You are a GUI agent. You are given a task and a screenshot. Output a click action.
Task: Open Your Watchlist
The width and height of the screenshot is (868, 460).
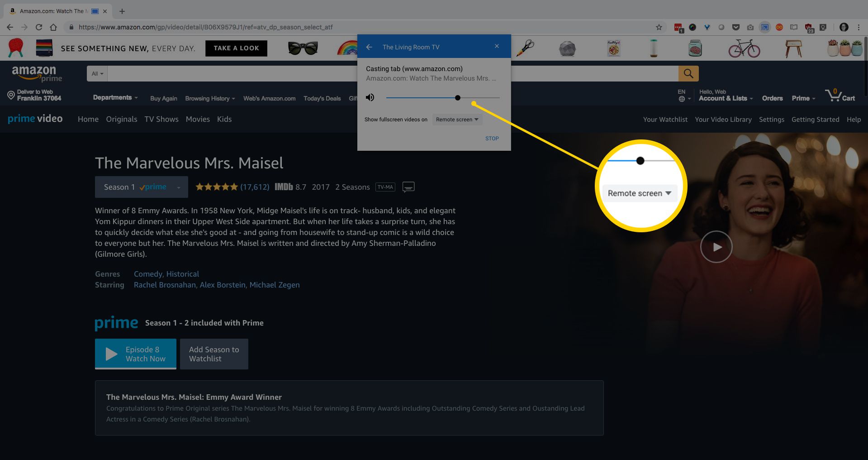665,120
